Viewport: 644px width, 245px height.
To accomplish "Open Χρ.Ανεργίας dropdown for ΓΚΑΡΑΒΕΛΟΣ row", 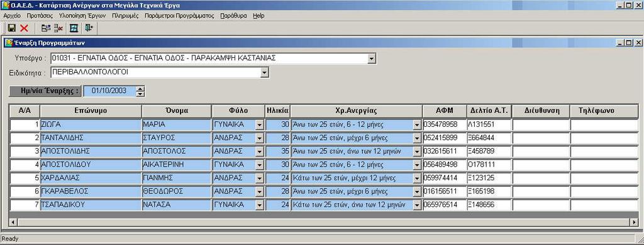I will [417, 192].
